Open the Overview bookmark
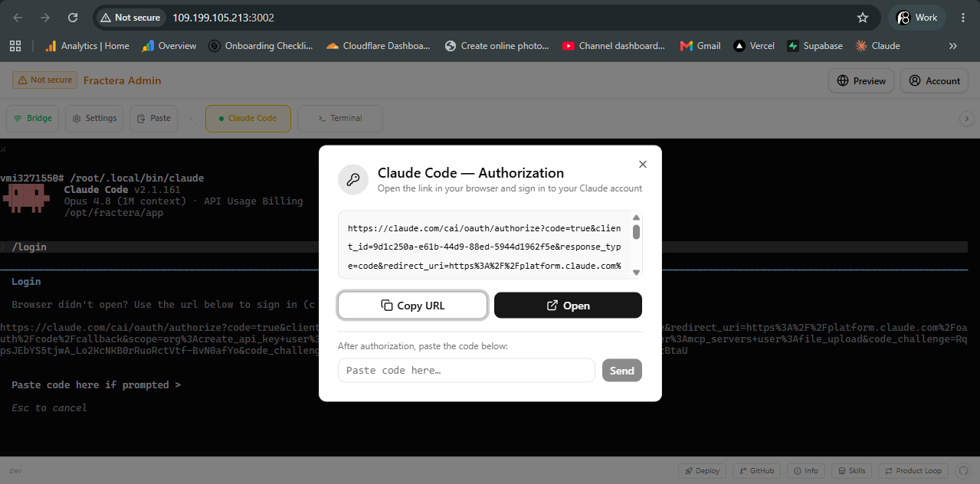The width and height of the screenshot is (980, 484). (169, 46)
